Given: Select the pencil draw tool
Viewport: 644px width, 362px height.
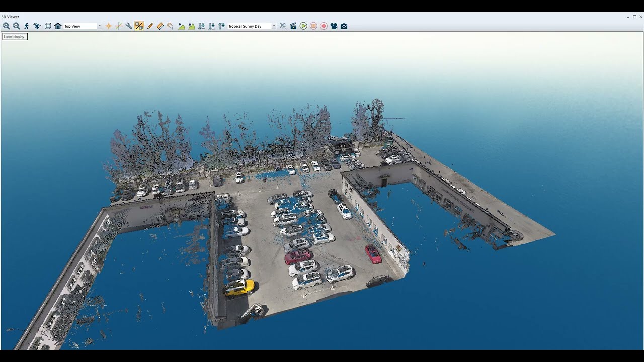Looking at the screenshot, I should pyautogui.click(x=150, y=26).
